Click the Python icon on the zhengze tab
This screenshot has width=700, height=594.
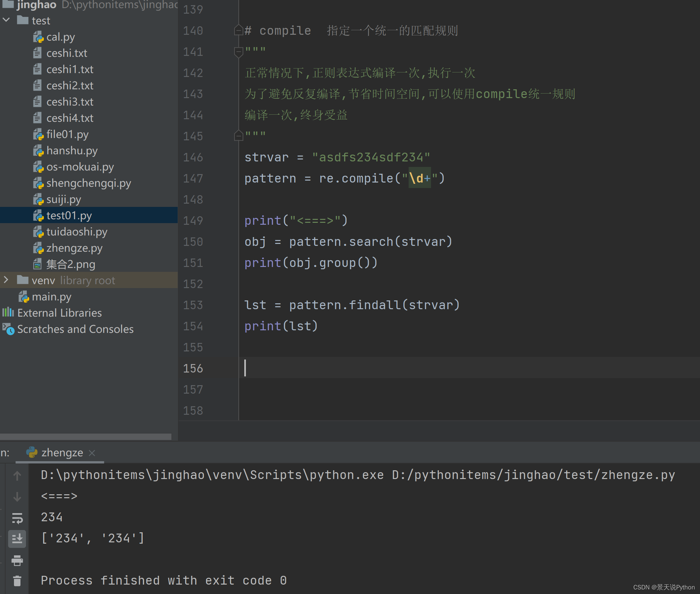32,452
